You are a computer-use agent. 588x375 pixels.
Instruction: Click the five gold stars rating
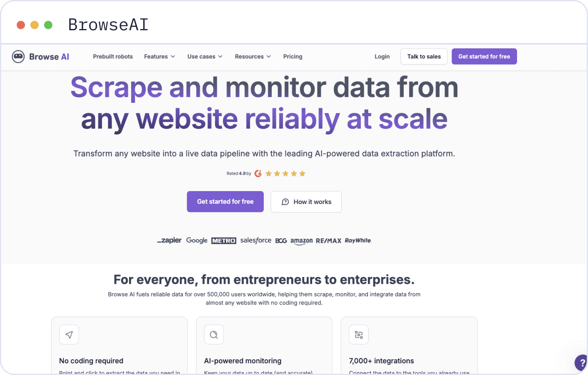click(x=286, y=173)
